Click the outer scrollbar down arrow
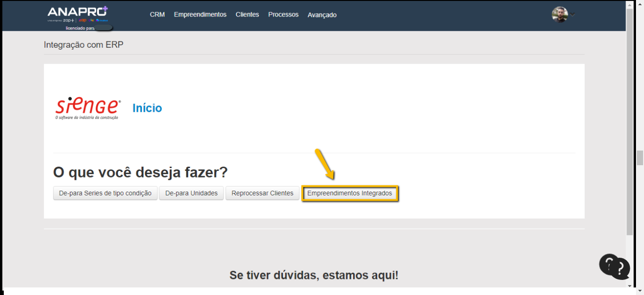The width and height of the screenshot is (644, 295). tap(640, 291)
